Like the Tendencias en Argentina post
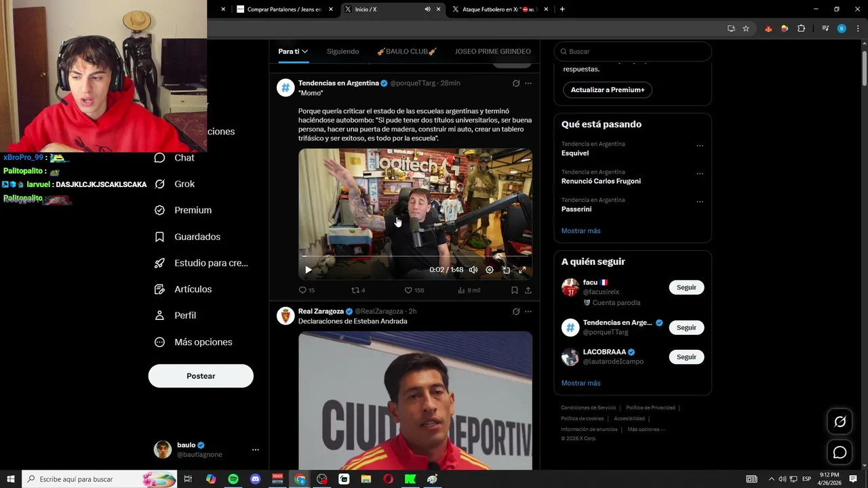 coord(414,290)
